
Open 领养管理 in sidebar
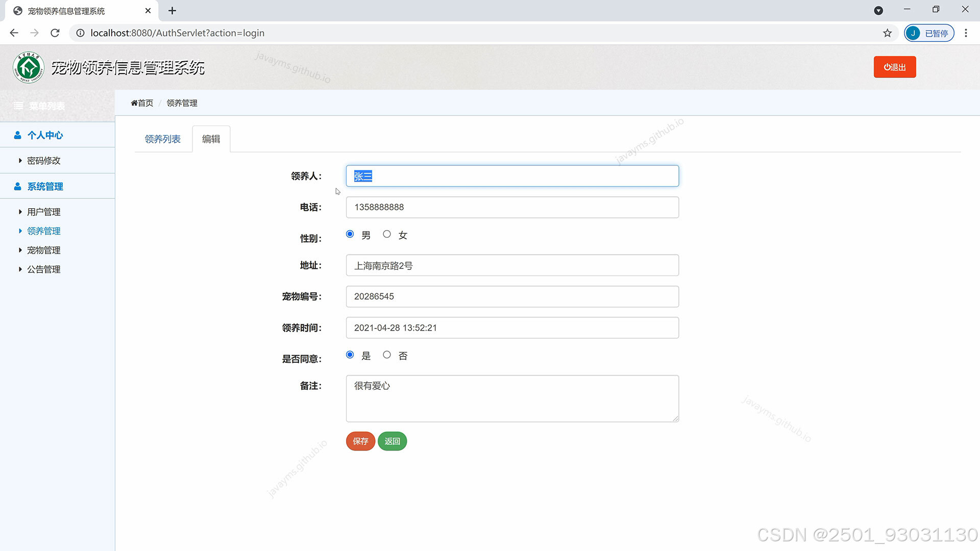point(43,231)
